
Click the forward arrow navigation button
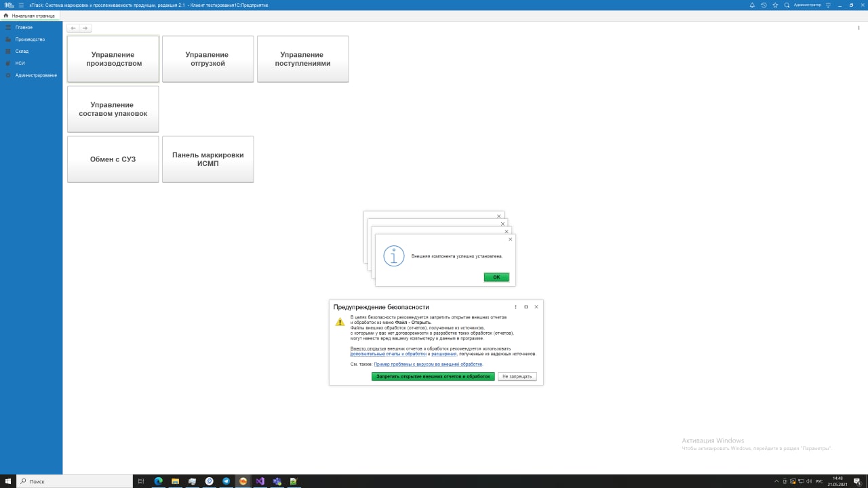pyautogui.click(x=85, y=28)
